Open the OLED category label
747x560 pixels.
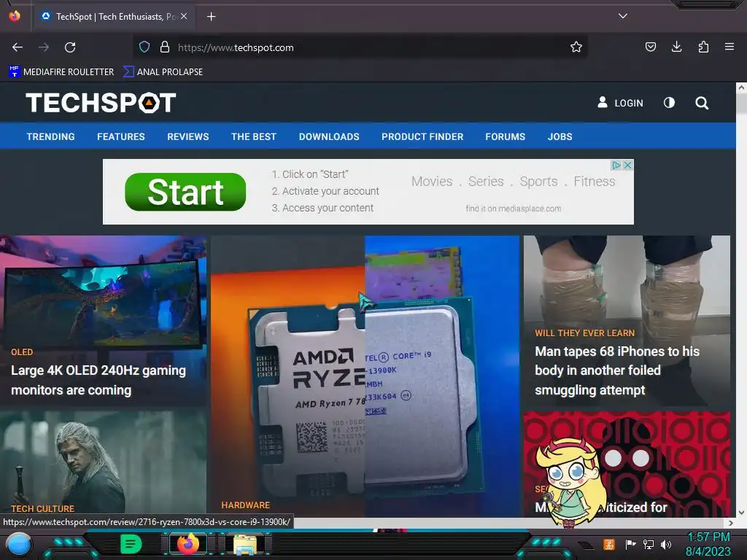click(x=22, y=352)
